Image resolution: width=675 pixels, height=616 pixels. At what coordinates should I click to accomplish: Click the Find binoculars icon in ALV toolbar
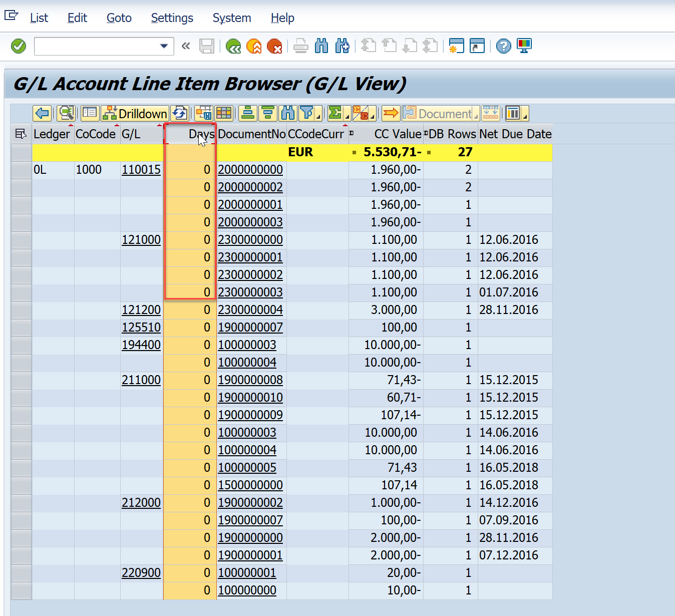click(288, 114)
